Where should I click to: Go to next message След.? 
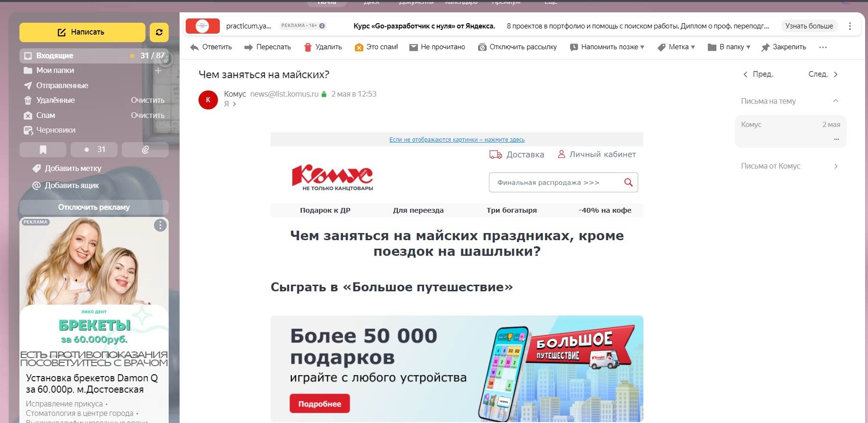coord(823,74)
